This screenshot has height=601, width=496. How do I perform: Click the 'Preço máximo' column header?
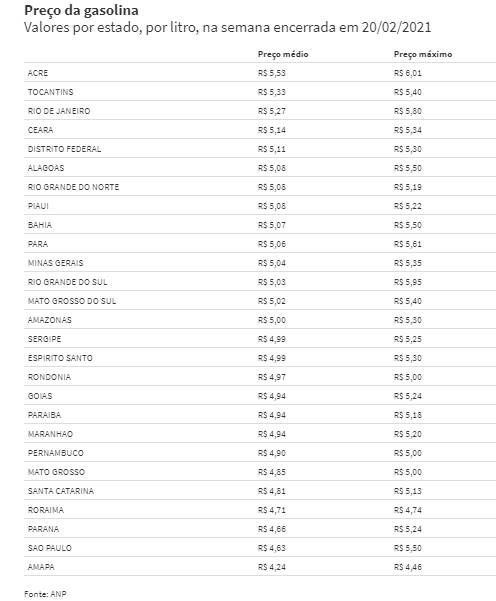click(x=423, y=54)
